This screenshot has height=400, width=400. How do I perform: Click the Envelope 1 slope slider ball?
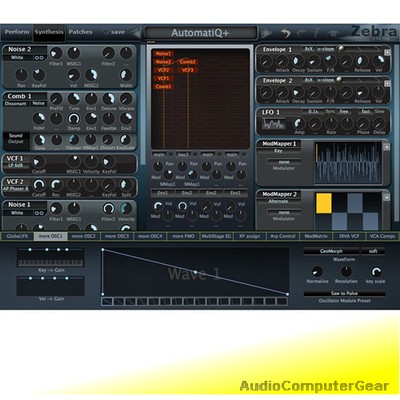[x=340, y=49]
